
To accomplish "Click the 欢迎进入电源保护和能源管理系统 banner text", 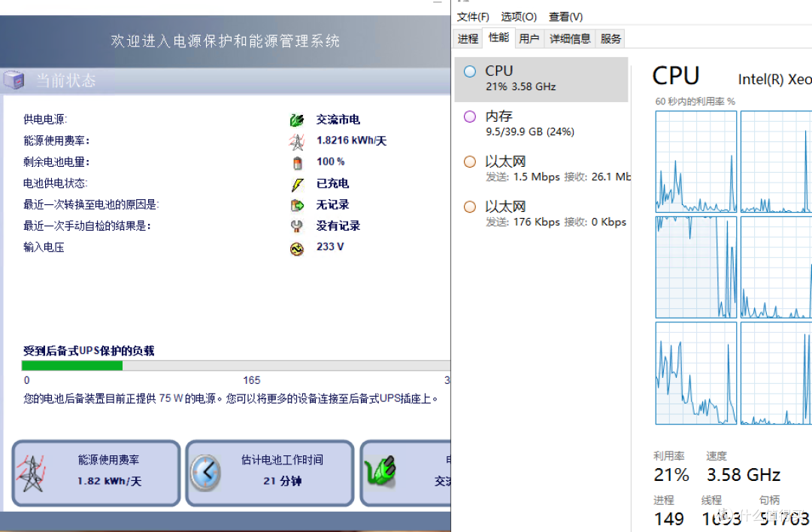I will (226, 41).
